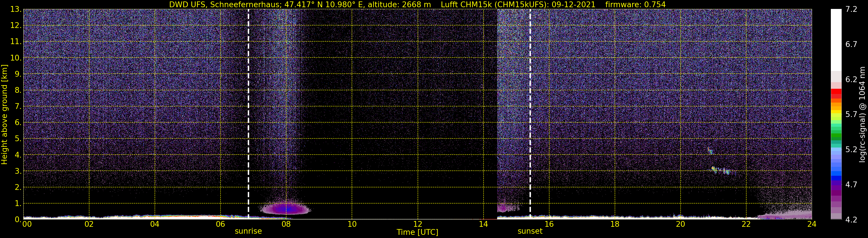This screenshot has height=238, width=868.
Task: Click the purple-blue signal blob near 08 UTC
Action: [x=286, y=209]
